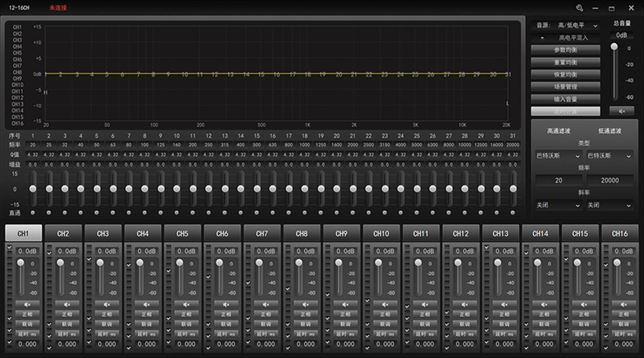The width and height of the screenshot is (644, 358).
Task: Open 场景管理 scene management
Action: point(566,87)
